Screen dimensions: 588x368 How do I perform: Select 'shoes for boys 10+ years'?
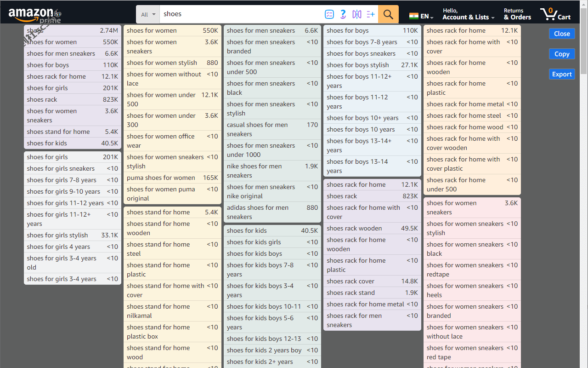372,118
